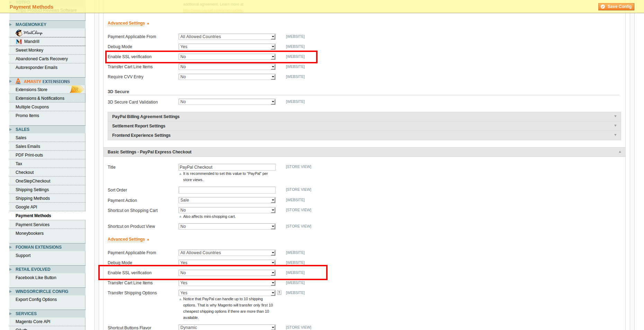Open Require CVV Entry dropdown
The width and height of the screenshot is (644, 330).
(x=227, y=77)
